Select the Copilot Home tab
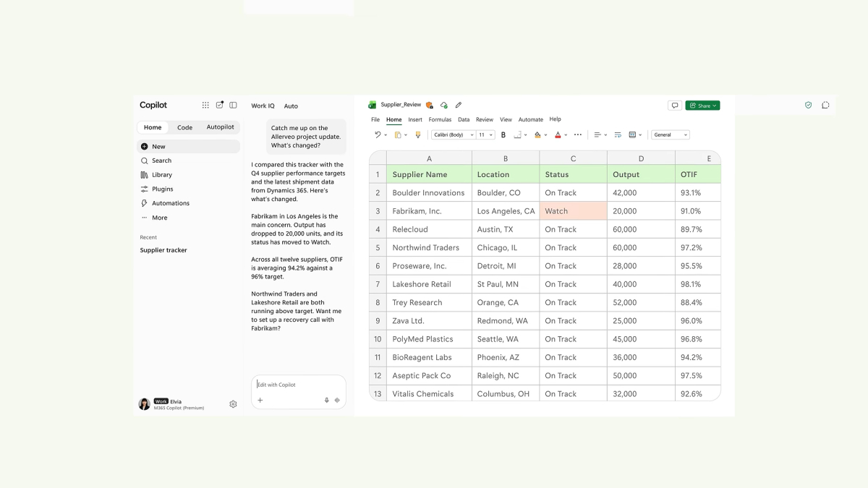 pyautogui.click(x=153, y=127)
